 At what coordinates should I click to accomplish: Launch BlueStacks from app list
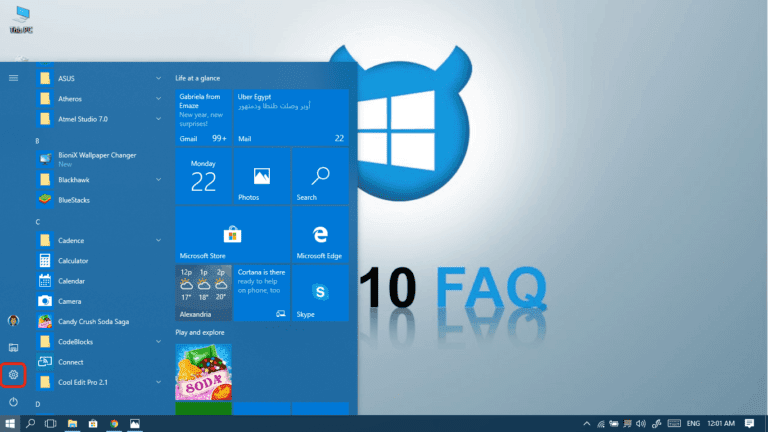98,200
